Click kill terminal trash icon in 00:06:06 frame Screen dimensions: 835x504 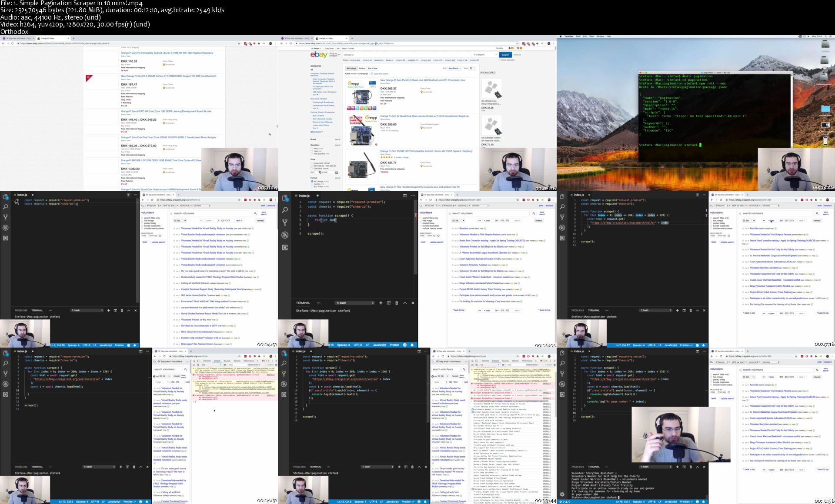(397, 303)
